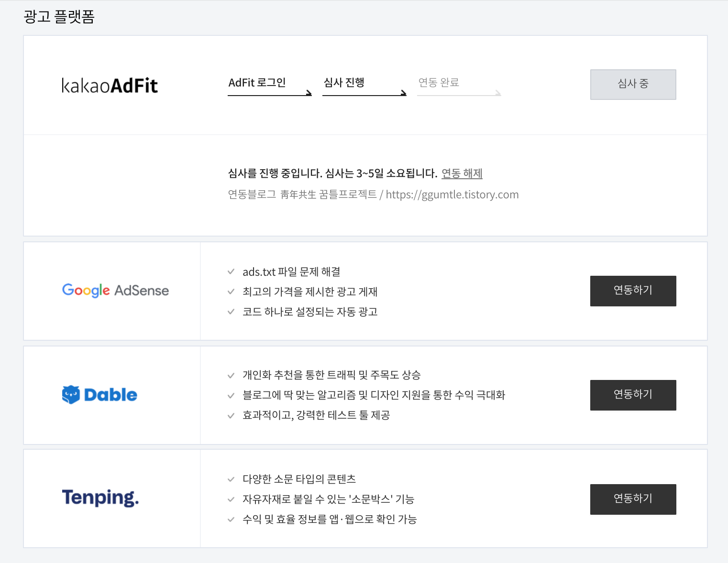Click '개인화 추천을 통한 트래픽 및 주목도 상승' text
The image size is (728, 563).
[x=331, y=375]
